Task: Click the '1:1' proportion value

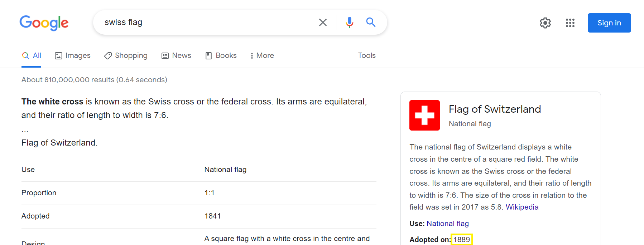Action: point(209,193)
